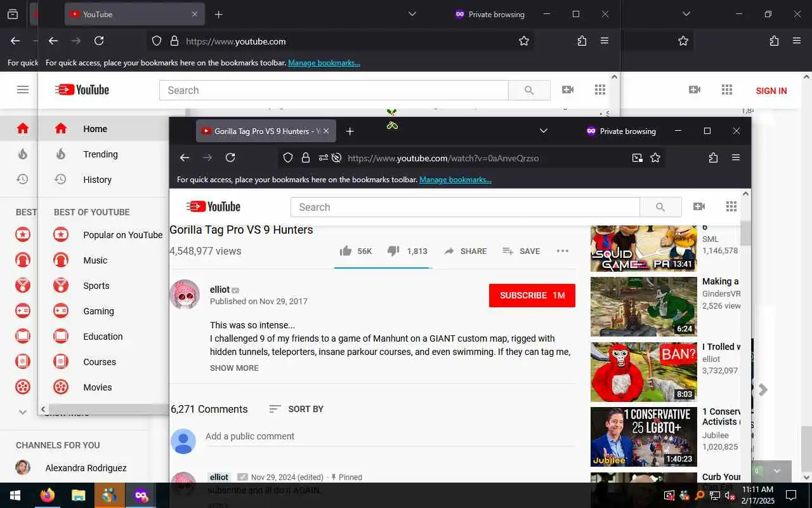Bookmark the watch page with star icon

[655, 157]
